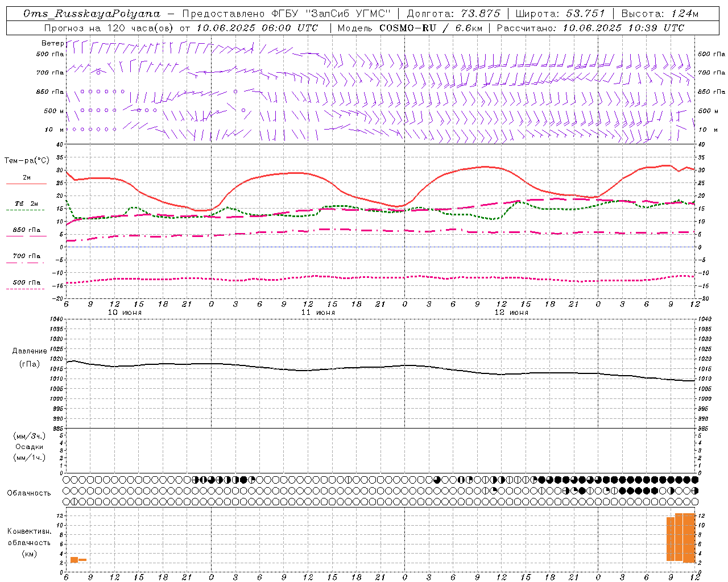Click the tall orange convective cloud bars
Screen dimensions: 728x582
681,538
